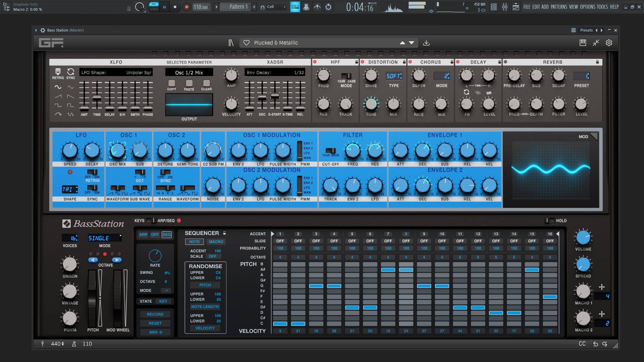The height and width of the screenshot is (362, 644).
Task: Click the octave down blue arrow
Action: click(93, 260)
